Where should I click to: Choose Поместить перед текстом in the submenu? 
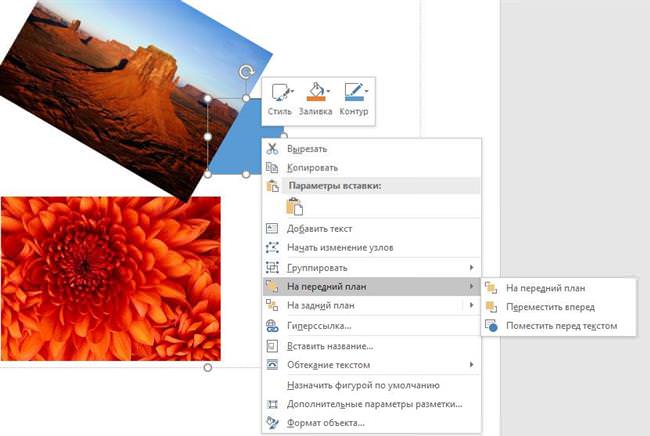pos(559,326)
